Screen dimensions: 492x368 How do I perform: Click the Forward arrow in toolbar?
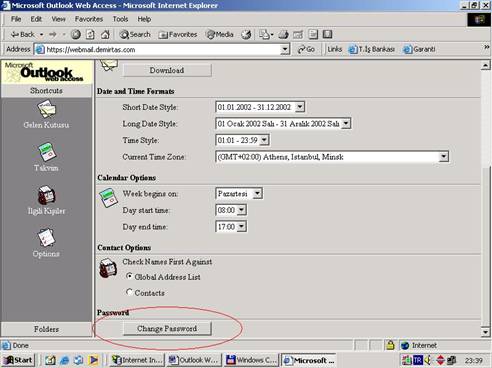point(53,34)
